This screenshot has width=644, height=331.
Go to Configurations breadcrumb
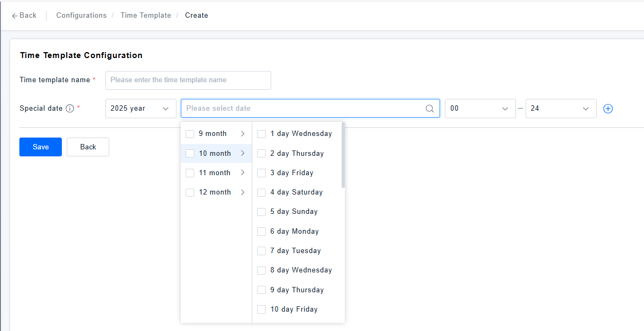81,16
